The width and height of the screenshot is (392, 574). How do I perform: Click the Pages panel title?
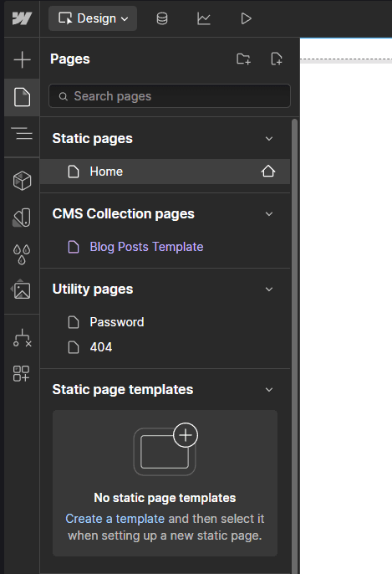(x=70, y=59)
